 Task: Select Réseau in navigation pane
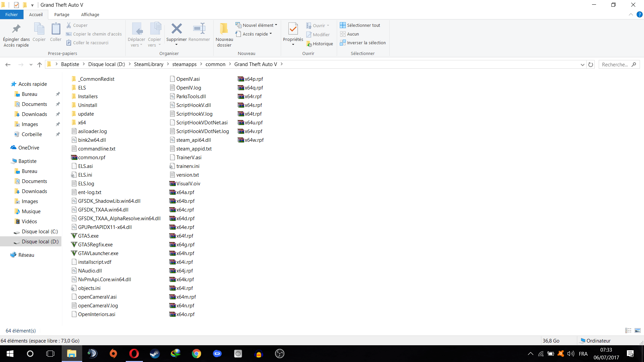pos(26,255)
